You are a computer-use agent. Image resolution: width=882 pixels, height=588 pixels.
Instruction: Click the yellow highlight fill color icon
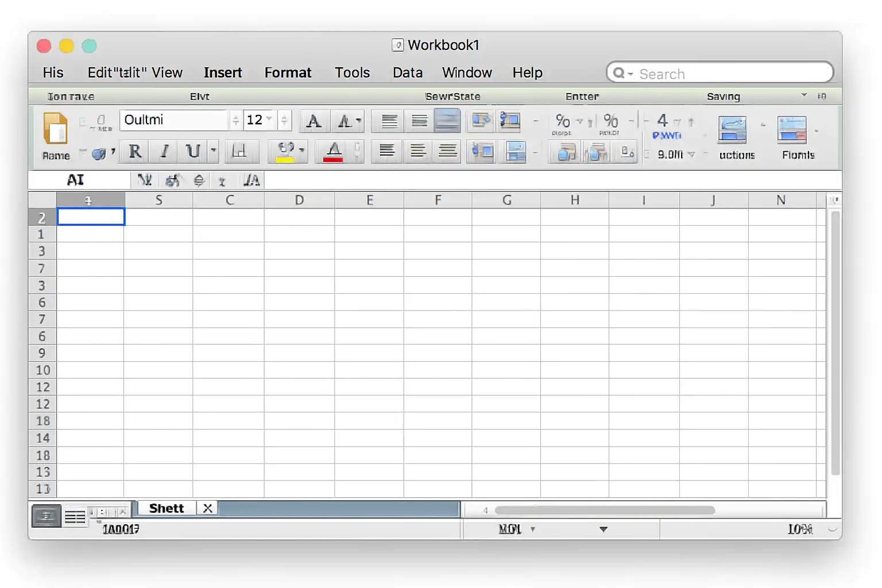click(285, 152)
